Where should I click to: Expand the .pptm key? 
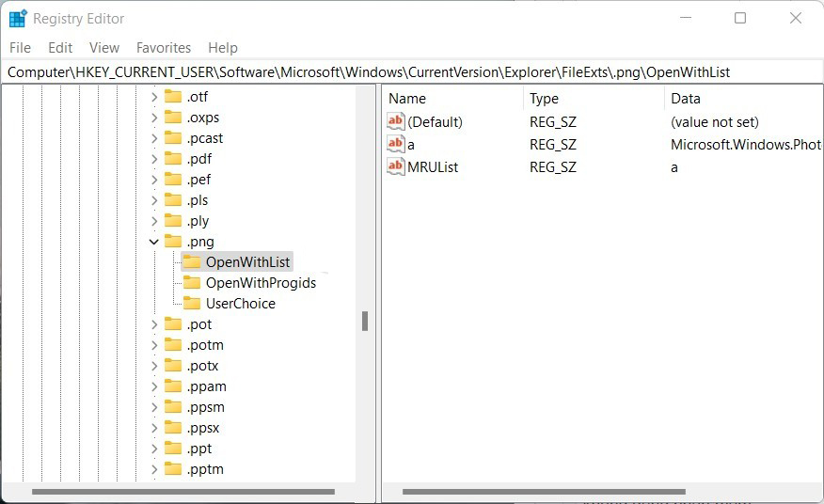[x=154, y=469]
